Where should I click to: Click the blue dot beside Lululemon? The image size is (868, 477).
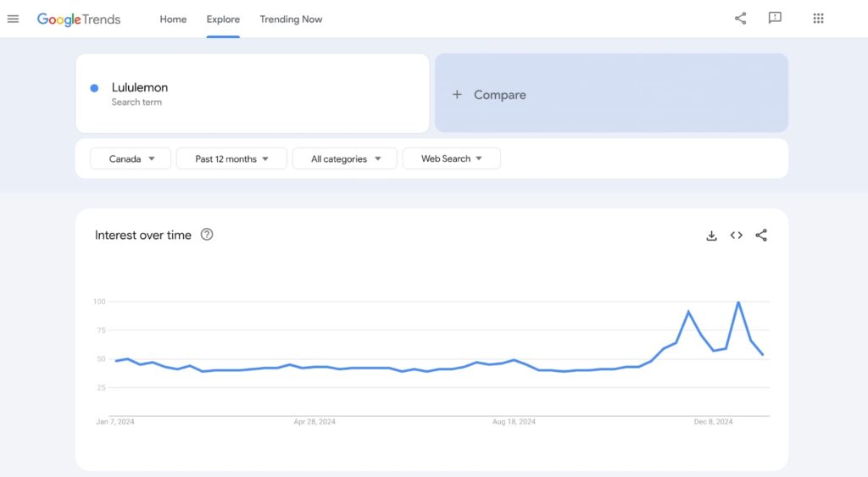(94, 88)
